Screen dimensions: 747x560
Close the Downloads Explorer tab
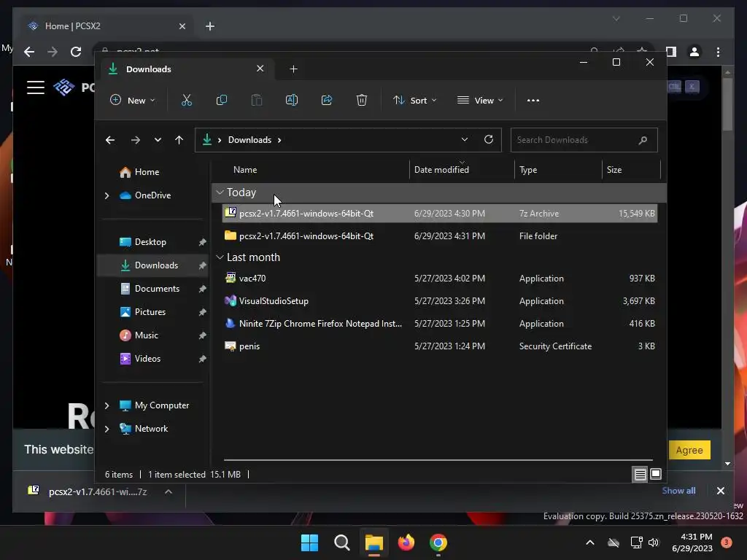[x=260, y=69]
